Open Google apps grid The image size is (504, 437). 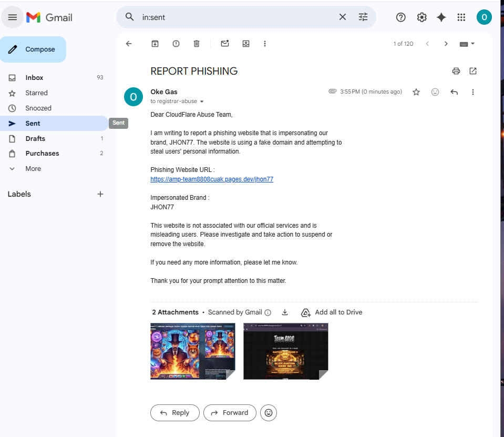click(461, 17)
